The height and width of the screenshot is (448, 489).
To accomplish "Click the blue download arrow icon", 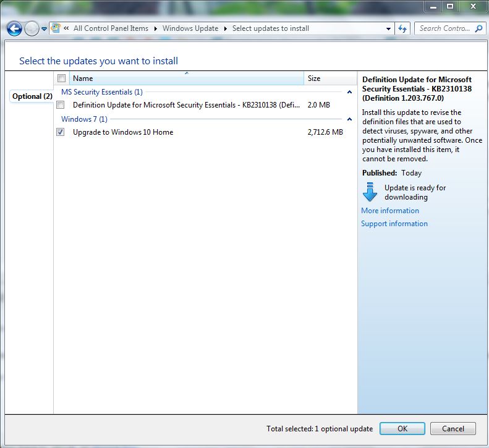I will point(370,192).
